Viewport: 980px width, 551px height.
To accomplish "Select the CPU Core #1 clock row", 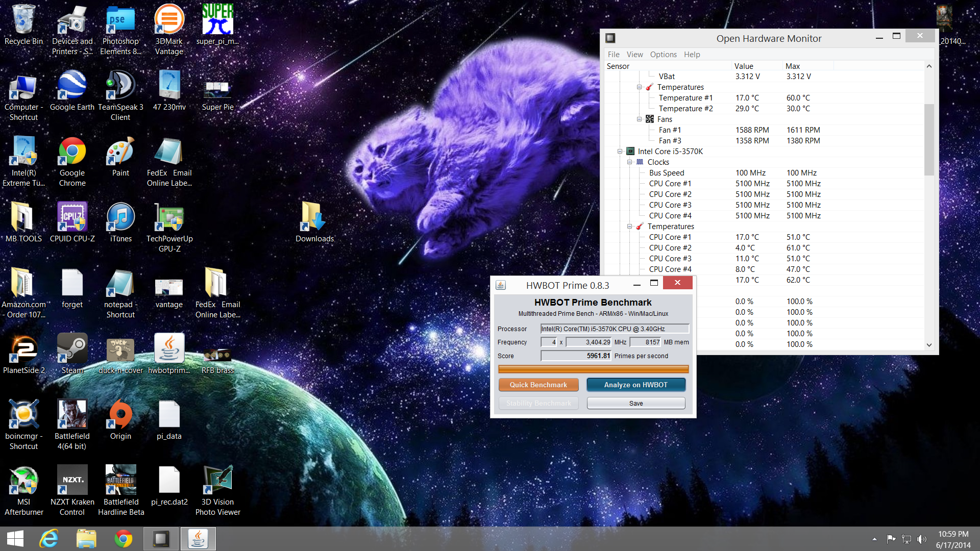I will (x=764, y=184).
